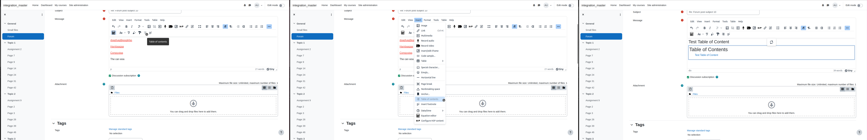Open notifications bell in Insert-menu window
The height and width of the screenshot is (140, 868).
pyautogui.click(x=534, y=5)
